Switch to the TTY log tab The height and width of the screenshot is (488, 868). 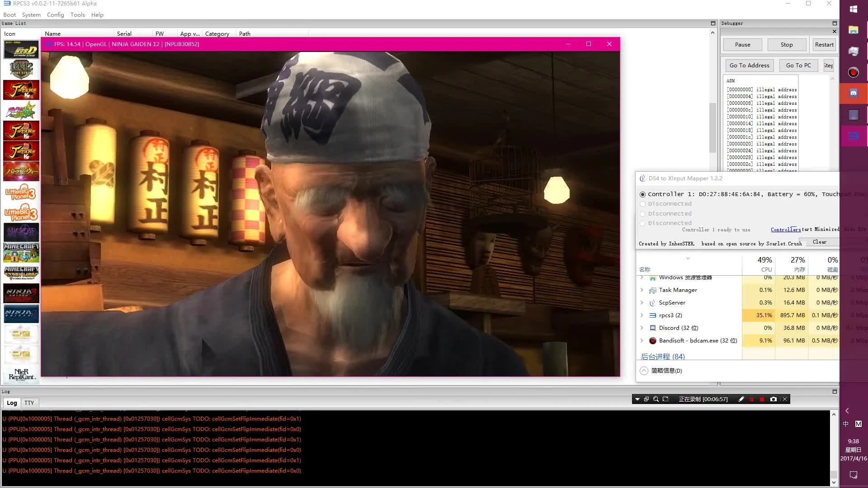29,403
